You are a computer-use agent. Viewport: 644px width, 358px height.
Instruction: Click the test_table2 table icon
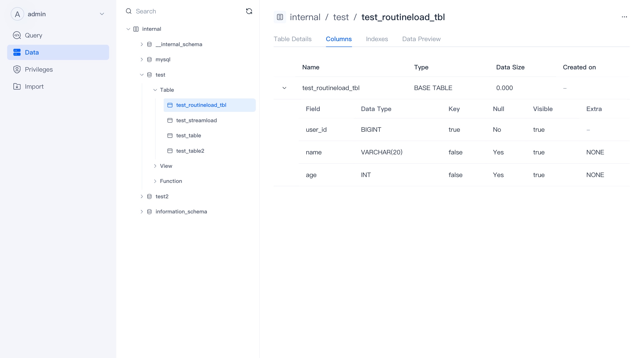pyautogui.click(x=170, y=151)
